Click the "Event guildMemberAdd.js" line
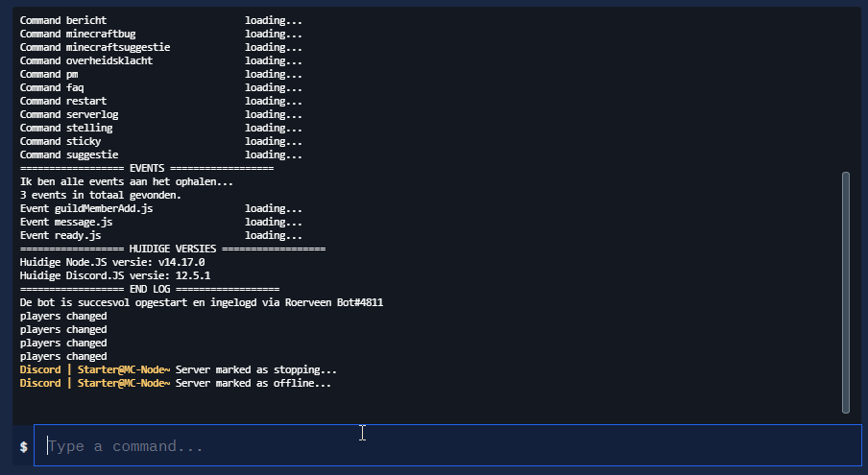Viewport: 868px width, 475px height. (x=86, y=208)
